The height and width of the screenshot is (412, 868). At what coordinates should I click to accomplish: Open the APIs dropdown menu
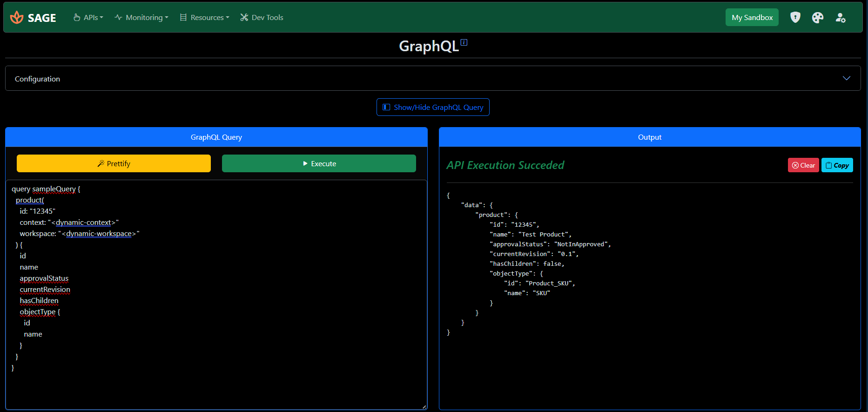(x=88, y=18)
